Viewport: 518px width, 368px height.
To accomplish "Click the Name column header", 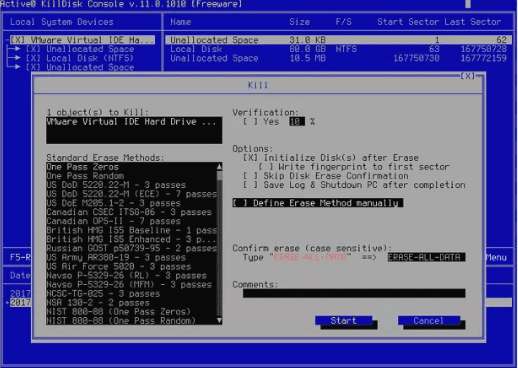I will tap(181, 22).
